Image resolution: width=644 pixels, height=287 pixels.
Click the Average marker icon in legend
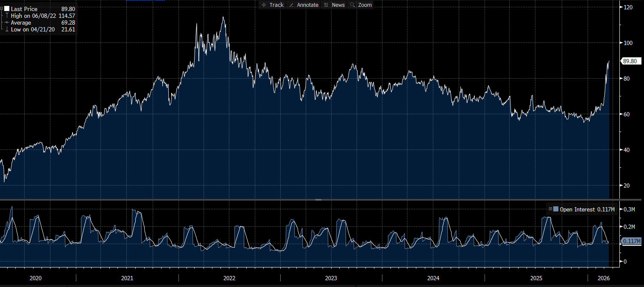(6, 23)
